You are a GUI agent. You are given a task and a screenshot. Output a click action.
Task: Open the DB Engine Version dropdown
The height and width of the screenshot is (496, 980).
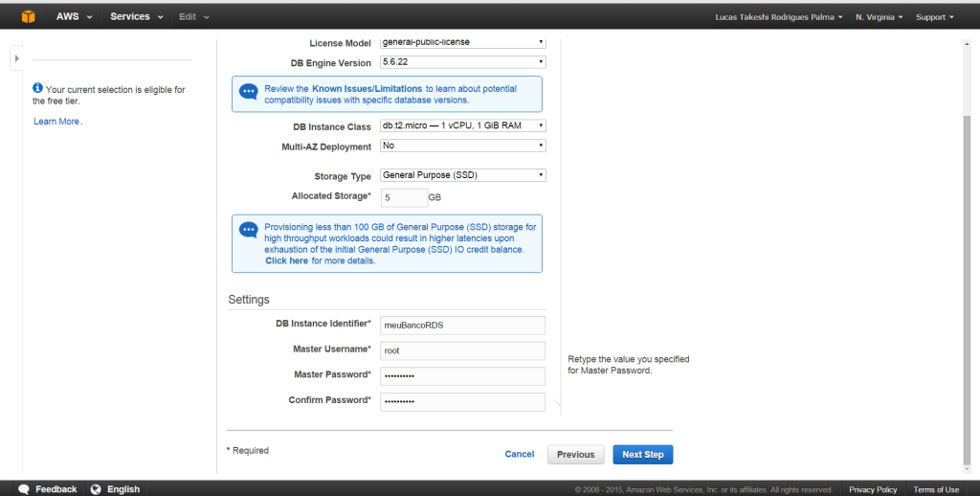(x=462, y=62)
